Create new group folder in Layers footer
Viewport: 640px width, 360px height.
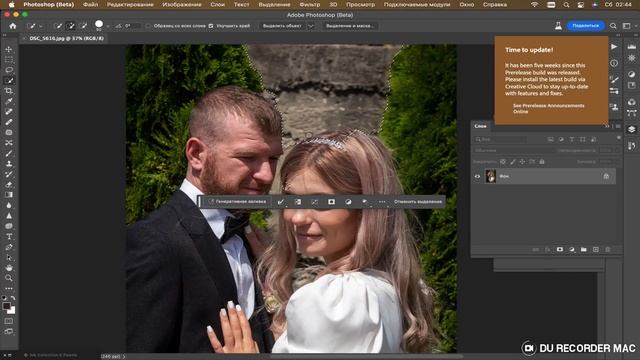(x=584, y=249)
